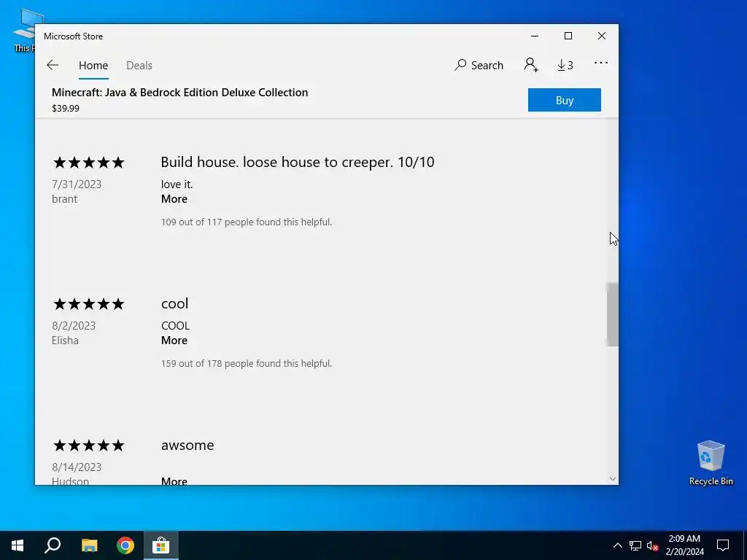Click the review title "awsome"
This screenshot has height=560, width=747.
[187, 445]
